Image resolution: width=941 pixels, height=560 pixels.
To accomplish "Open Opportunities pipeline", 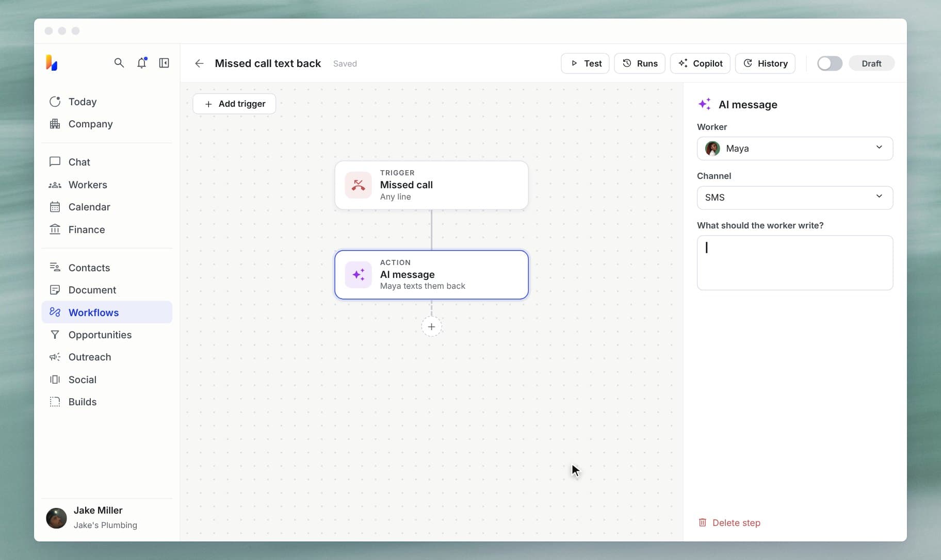I will tap(107, 335).
